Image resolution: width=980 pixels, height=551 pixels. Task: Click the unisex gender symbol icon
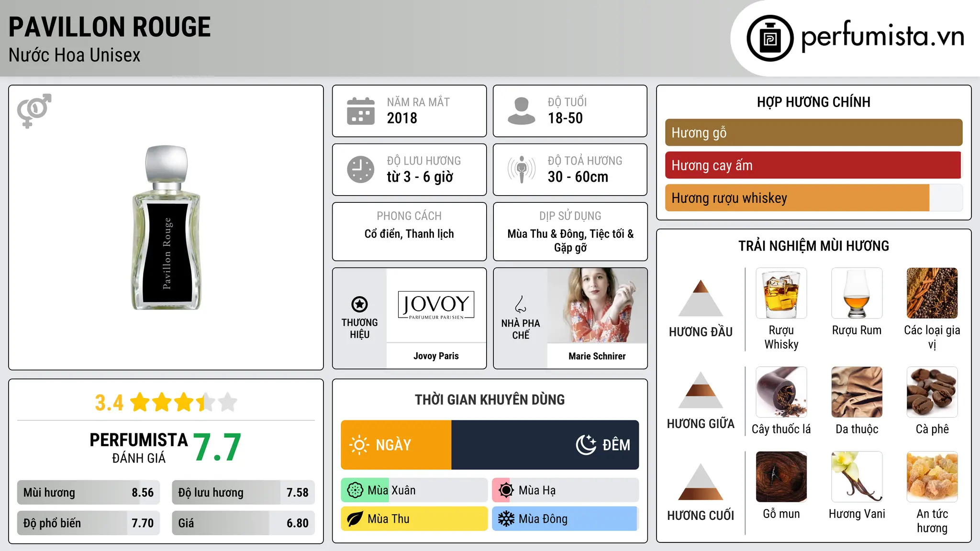(x=34, y=110)
